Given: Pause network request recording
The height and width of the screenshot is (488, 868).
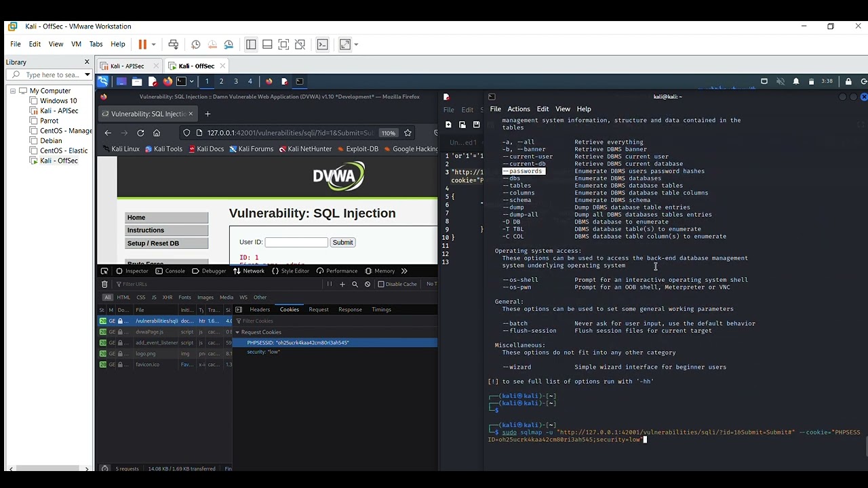Looking at the screenshot, I should 330,284.
